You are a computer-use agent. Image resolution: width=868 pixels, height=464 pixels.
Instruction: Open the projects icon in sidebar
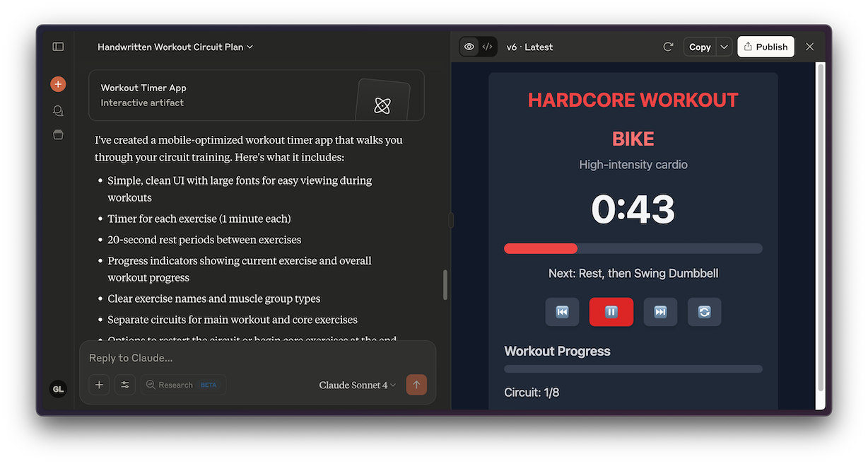click(x=58, y=134)
